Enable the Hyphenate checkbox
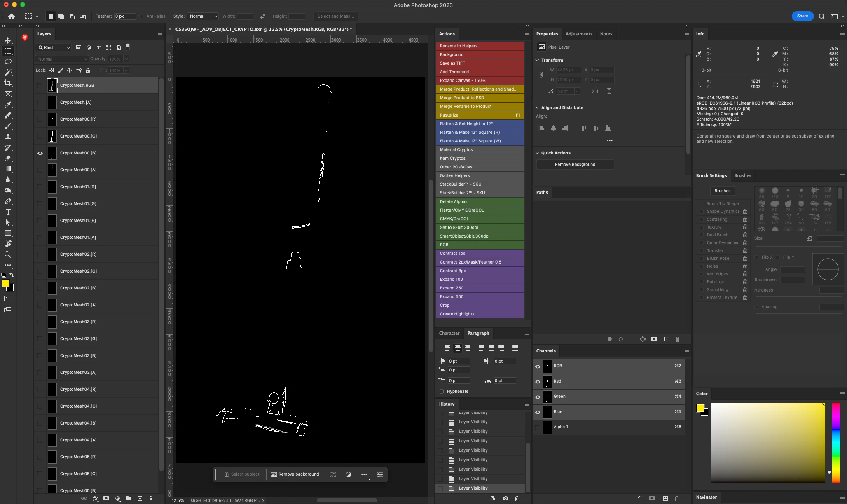Viewport: 847px width, 504px height. (442, 391)
